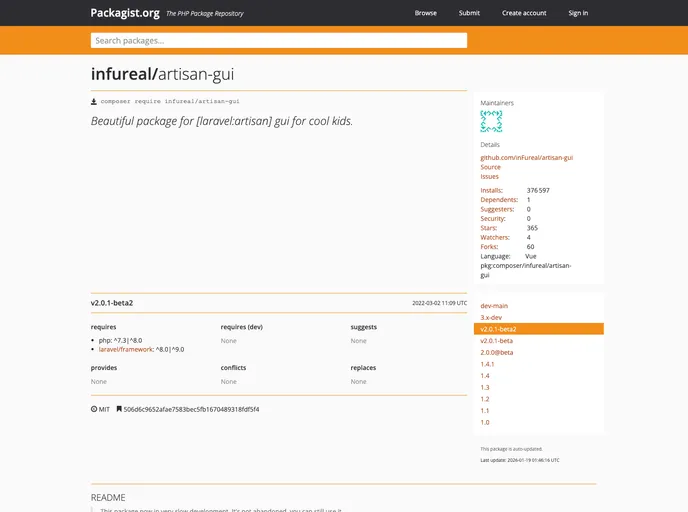The image size is (688, 512).
Task: Select the download icon beside composer require
Action: (93, 102)
